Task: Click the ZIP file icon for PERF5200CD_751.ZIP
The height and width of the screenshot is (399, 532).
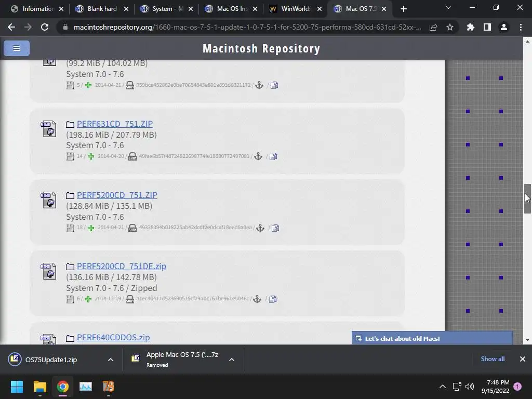Action: 49,200
